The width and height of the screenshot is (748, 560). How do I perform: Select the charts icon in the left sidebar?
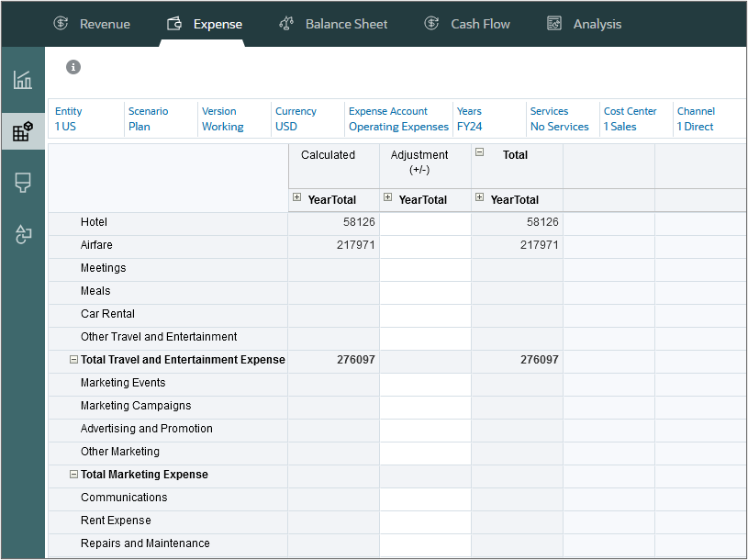(22, 79)
